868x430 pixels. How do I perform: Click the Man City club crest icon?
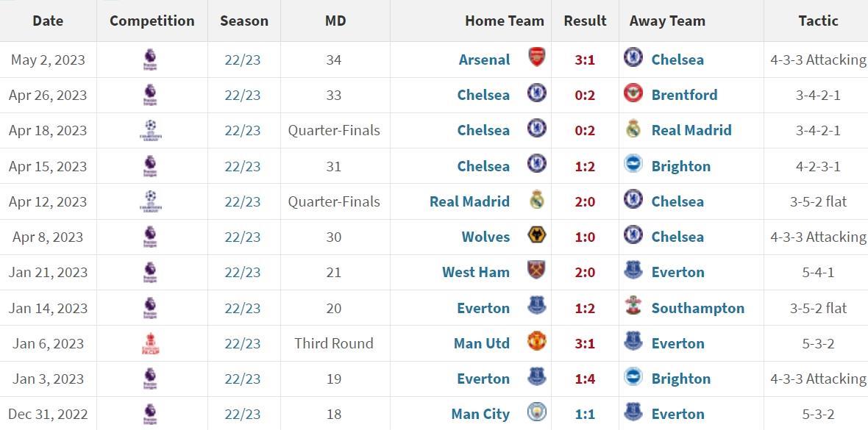[537, 412]
